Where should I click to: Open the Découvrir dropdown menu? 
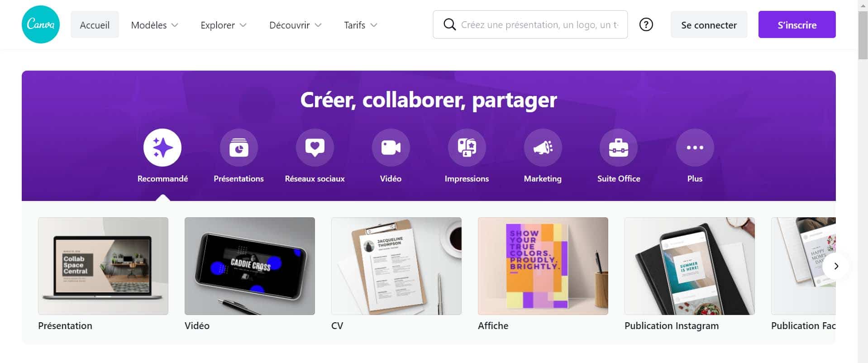295,25
